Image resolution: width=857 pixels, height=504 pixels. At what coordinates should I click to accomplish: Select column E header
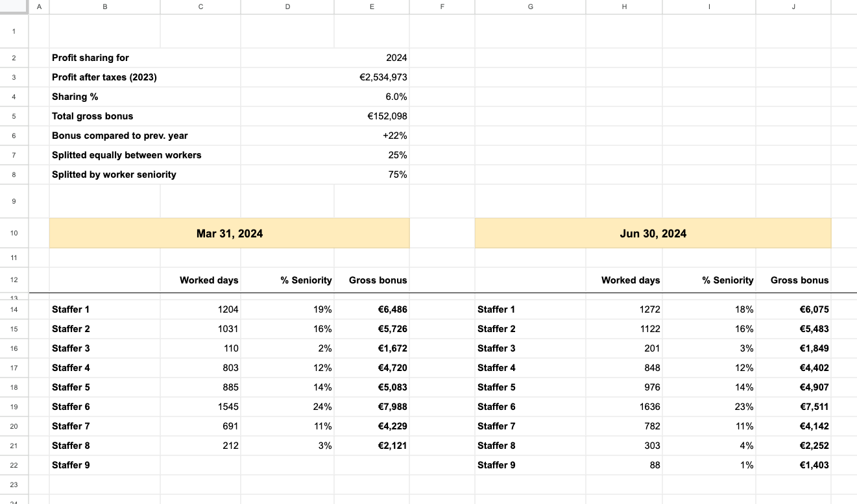pyautogui.click(x=372, y=6)
